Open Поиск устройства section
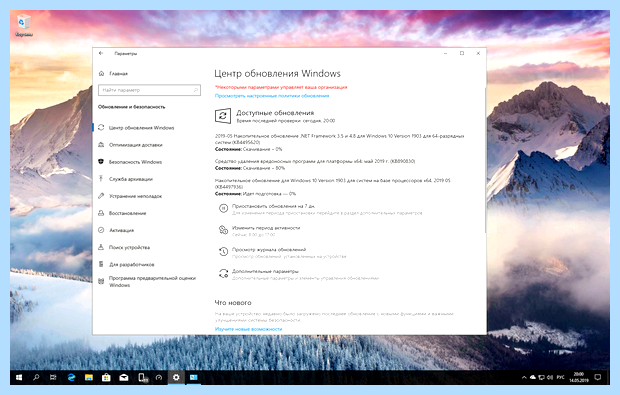The width and height of the screenshot is (620, 395). pyautogui.click(x=124, y=247)
